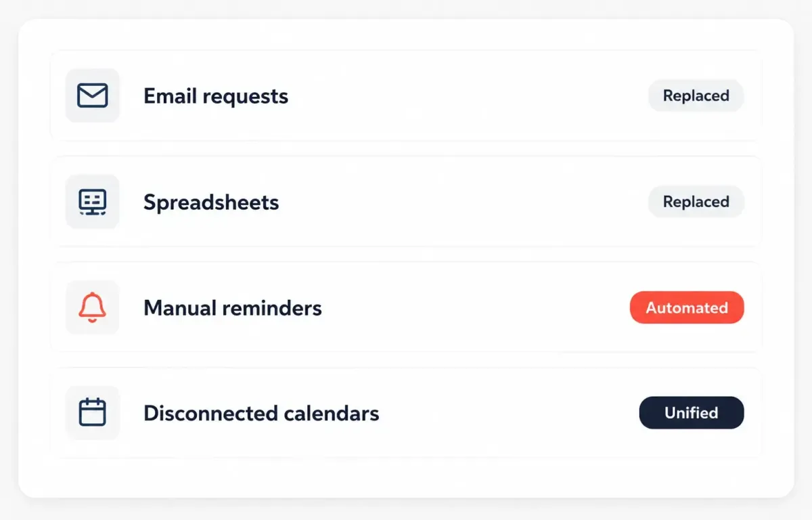Click the Replaced badge for Email requests
This screenshot has height=520, width=812.
click(x=696, y=95)
